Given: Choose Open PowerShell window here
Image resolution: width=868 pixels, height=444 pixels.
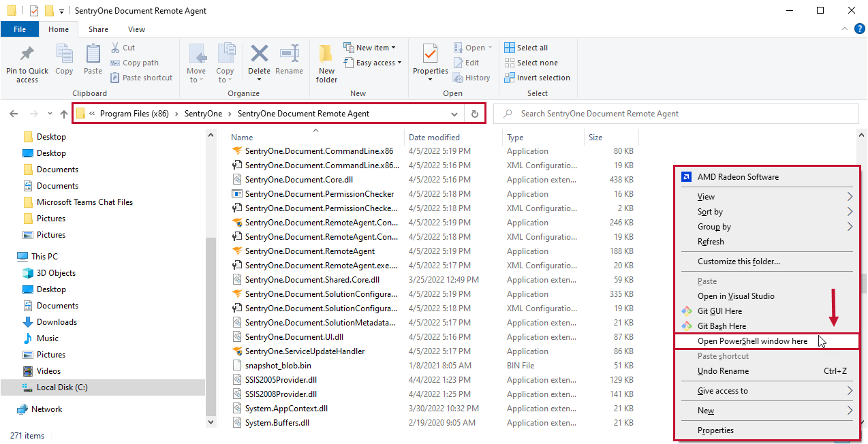Looking at the screenshot, I should (x=766, y=341).
